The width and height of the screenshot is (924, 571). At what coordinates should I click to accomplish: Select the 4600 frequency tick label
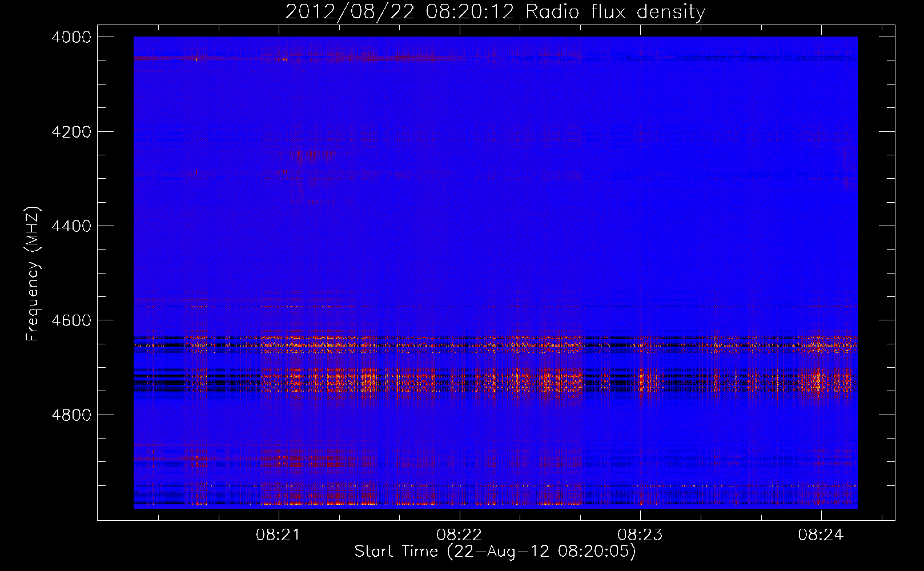[x=71, y=320]
